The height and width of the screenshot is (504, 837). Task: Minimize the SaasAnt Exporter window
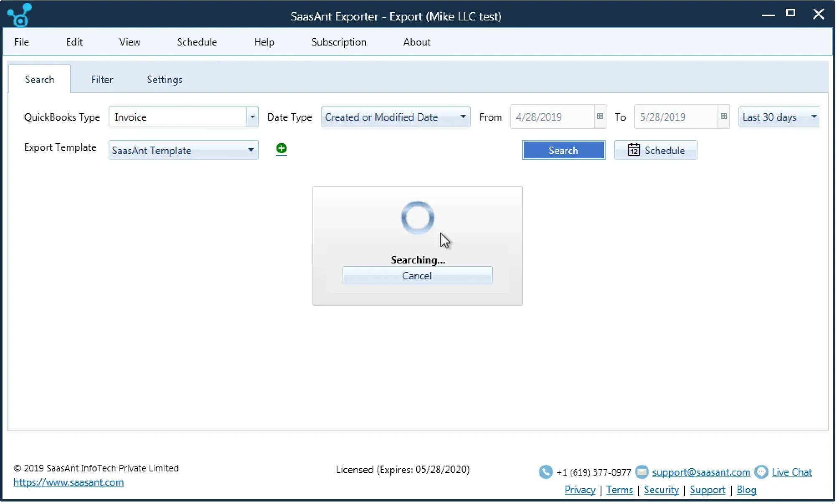click(768, 15)
